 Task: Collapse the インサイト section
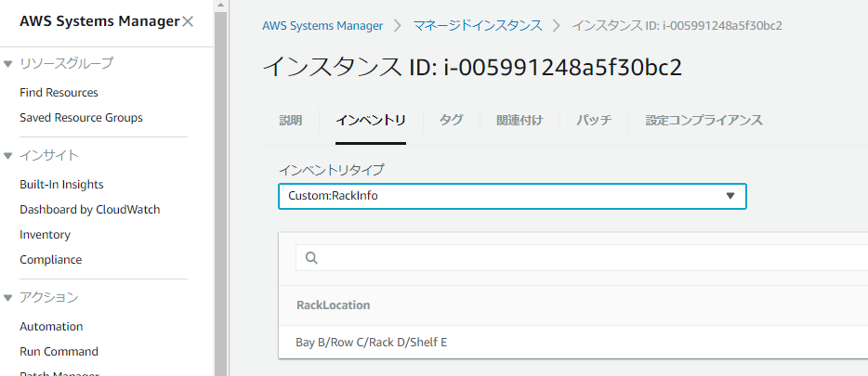pos(7,156)
